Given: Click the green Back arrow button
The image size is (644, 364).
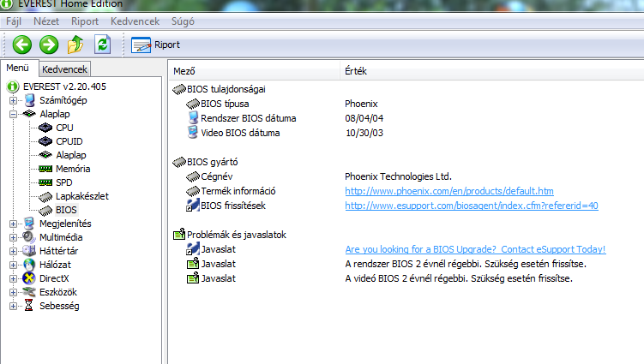Looking at the screenshot, I should click(21, 45).
